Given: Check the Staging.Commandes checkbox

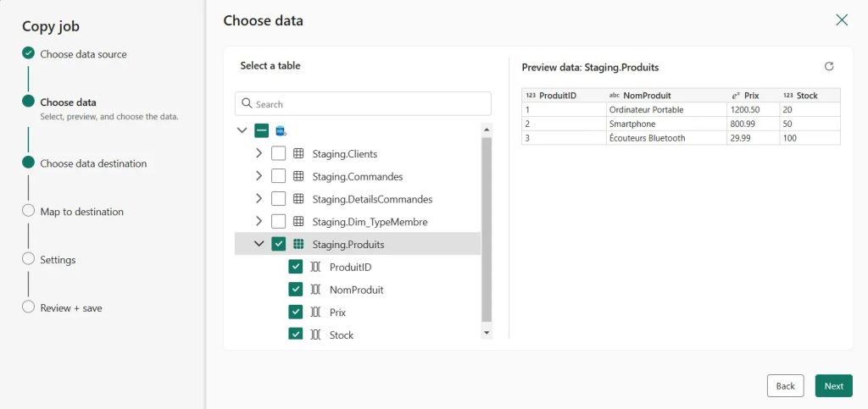Looking at the screenshot, I should click(278, 176).
